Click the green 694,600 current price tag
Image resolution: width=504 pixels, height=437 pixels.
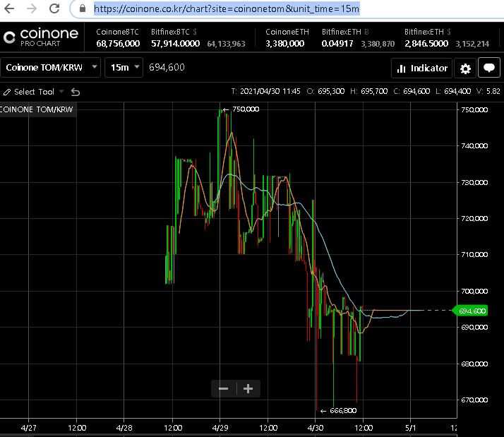(470, 311)
